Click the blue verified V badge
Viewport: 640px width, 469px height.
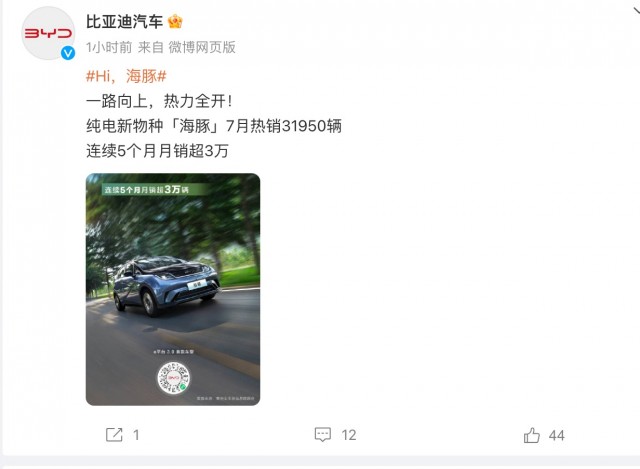[x=68, y=53]
